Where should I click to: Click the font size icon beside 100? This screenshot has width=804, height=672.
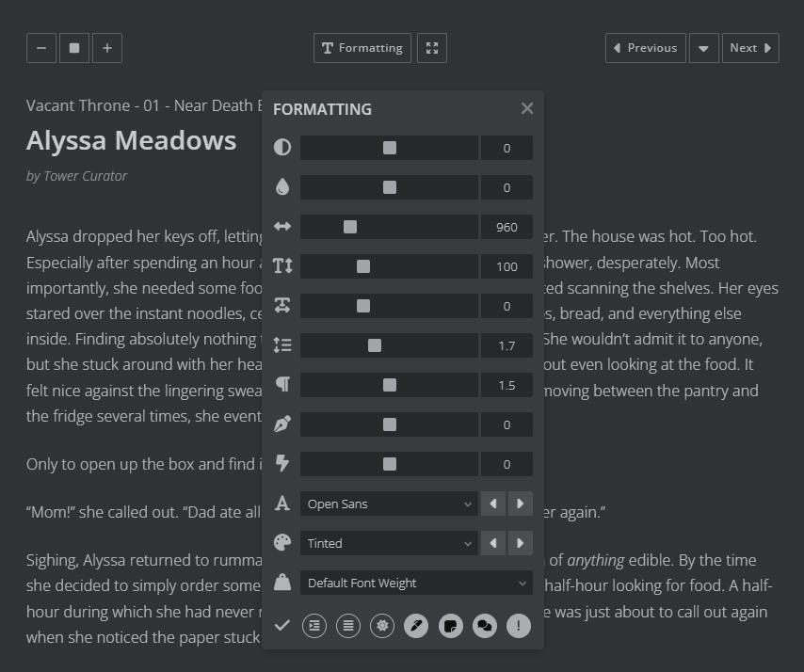tap(282, 266)
